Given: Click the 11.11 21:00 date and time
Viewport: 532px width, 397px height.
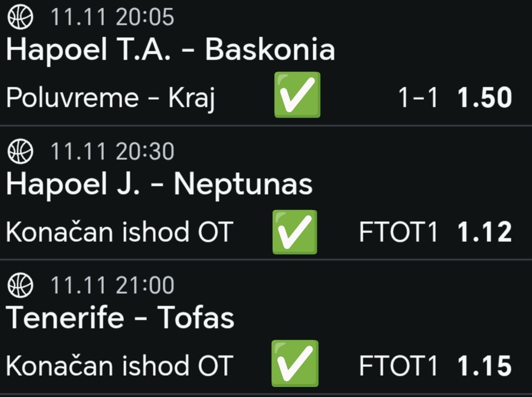Looking at the screenshot, I should coord(112,286).
